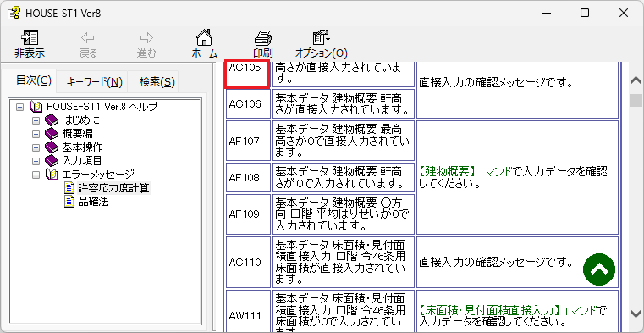Viewport: 644px width, 333px height.
Task: Open the オプション(O) options icon
Action: [x=321, y=38]
